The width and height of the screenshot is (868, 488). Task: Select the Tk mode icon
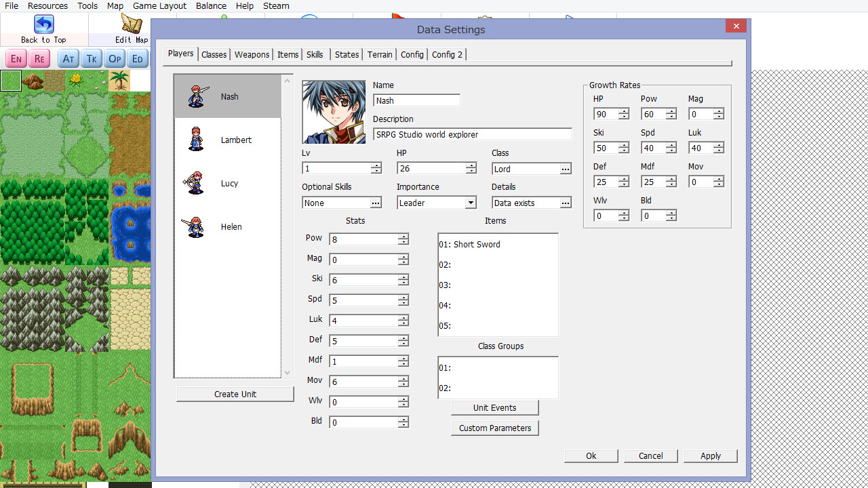tap(91, 58)
